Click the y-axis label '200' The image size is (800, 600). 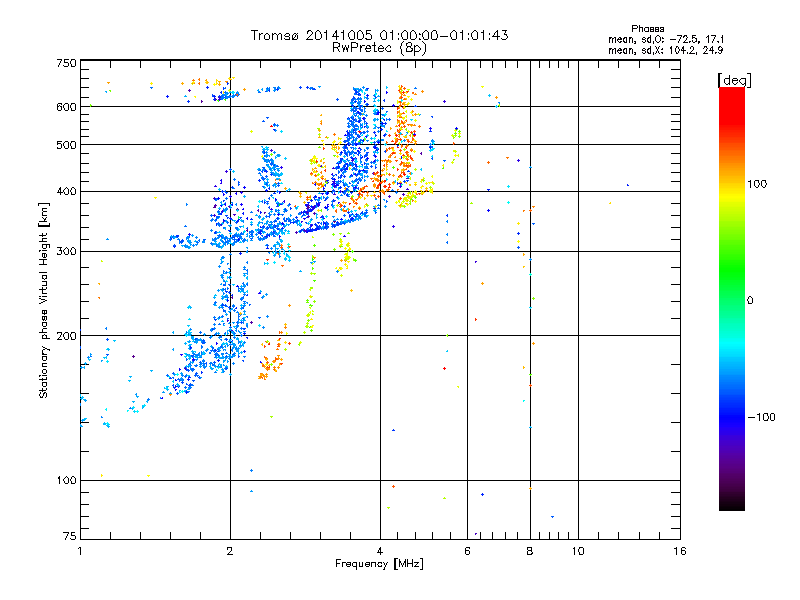point(66,336)
